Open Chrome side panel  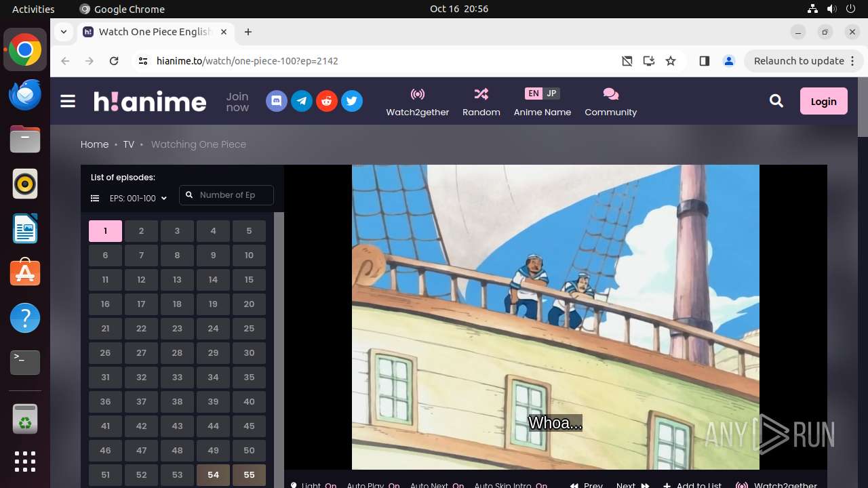[x=704, y=61]
